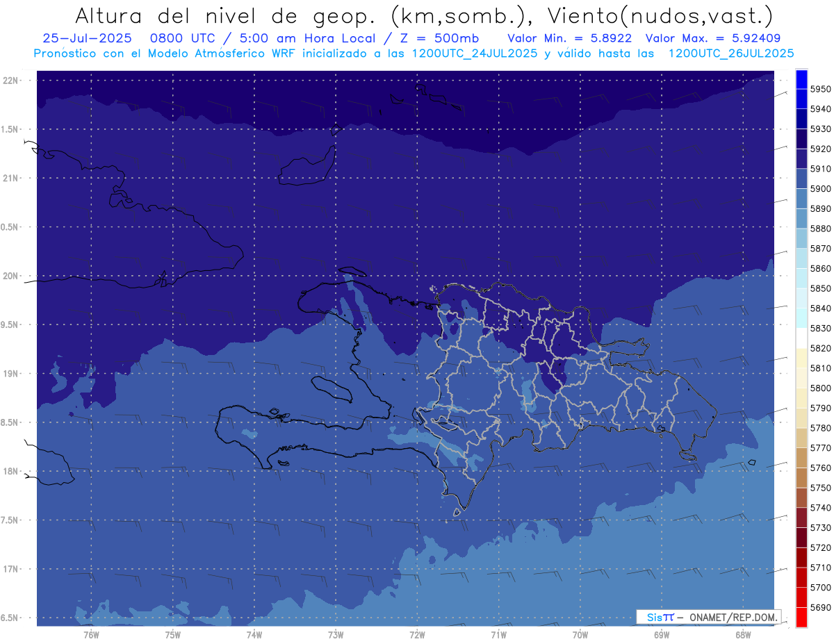Click the '5900' color bar label
Image resolution: width=834 pixels, height=644 pixels.
click(x=820, y=188)
